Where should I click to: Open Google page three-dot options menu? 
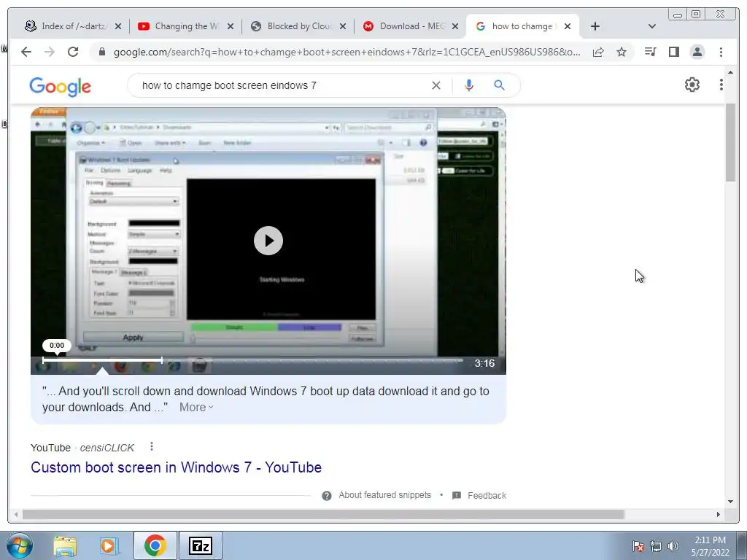pos(721,85)
